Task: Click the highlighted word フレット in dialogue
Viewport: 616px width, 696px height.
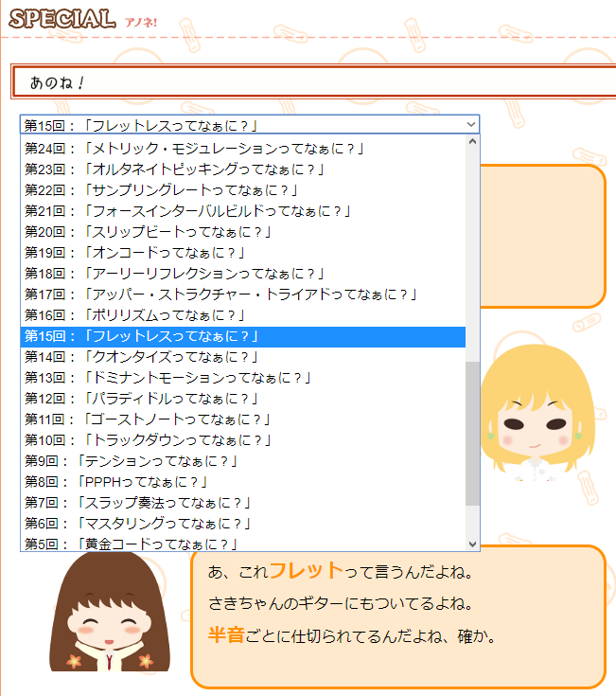Action: point(306,571)
